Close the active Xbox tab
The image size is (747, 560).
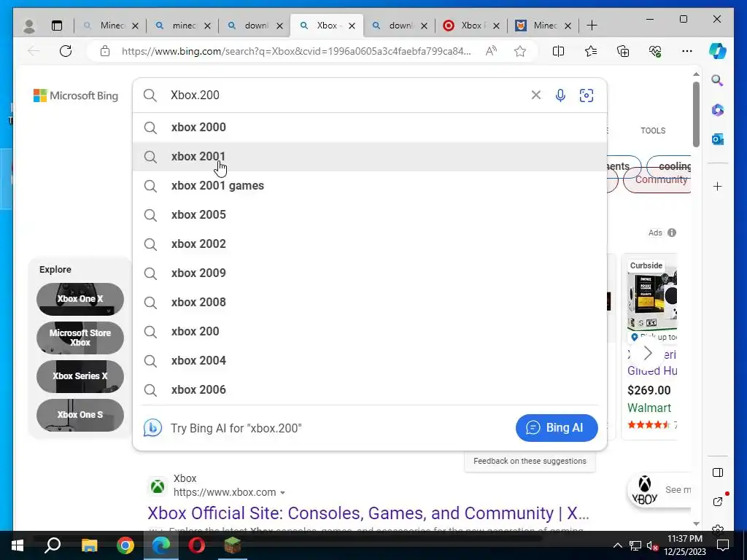click(x=352, y=26)
